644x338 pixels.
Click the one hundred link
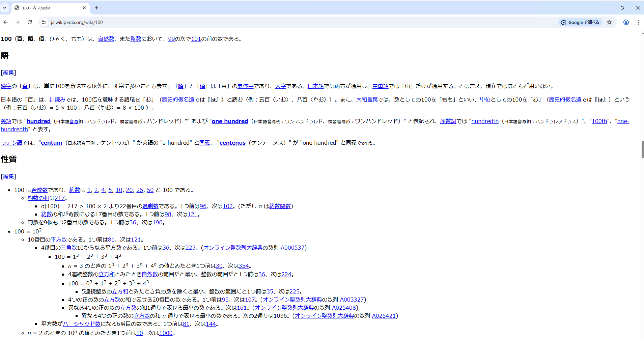pos(230,121)
